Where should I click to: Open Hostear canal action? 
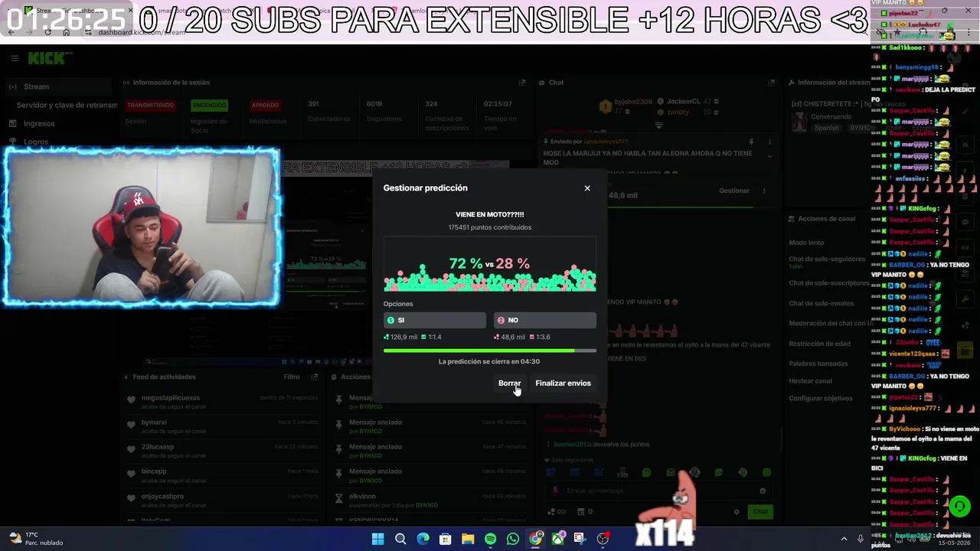coord(810,381)
